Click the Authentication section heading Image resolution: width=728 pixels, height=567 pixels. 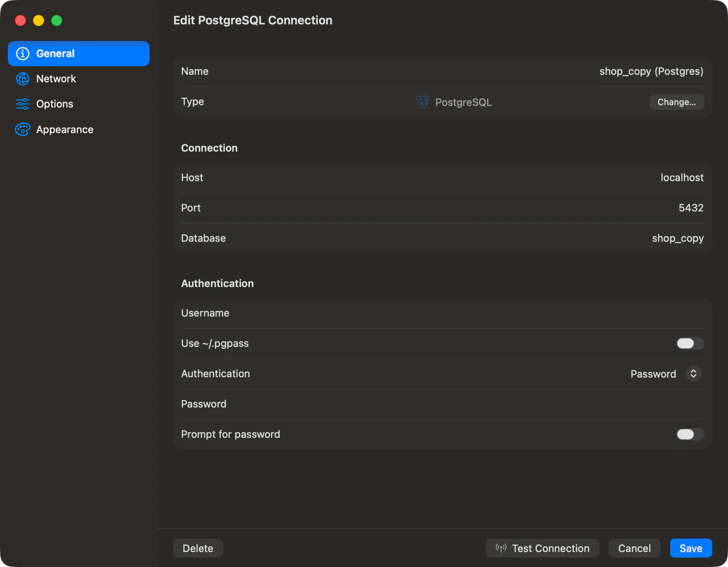pos(217,283)
